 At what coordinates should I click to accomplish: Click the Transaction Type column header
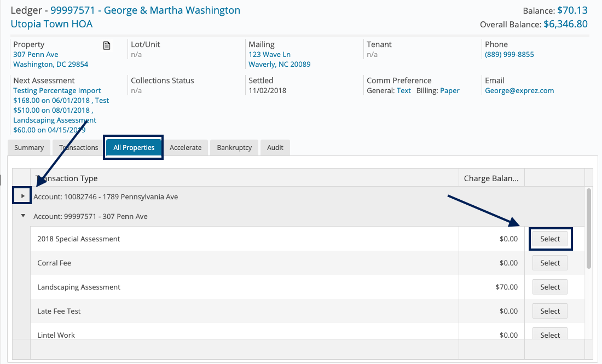pos(245,178)
